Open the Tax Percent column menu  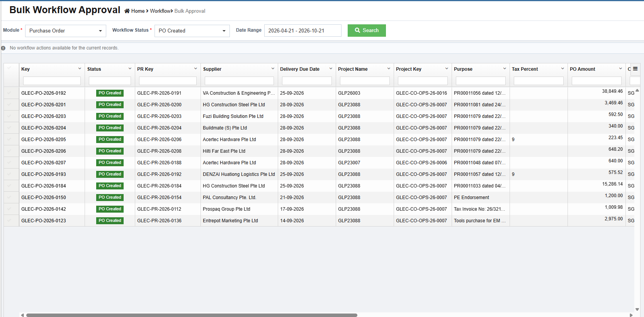pos(562,69)
